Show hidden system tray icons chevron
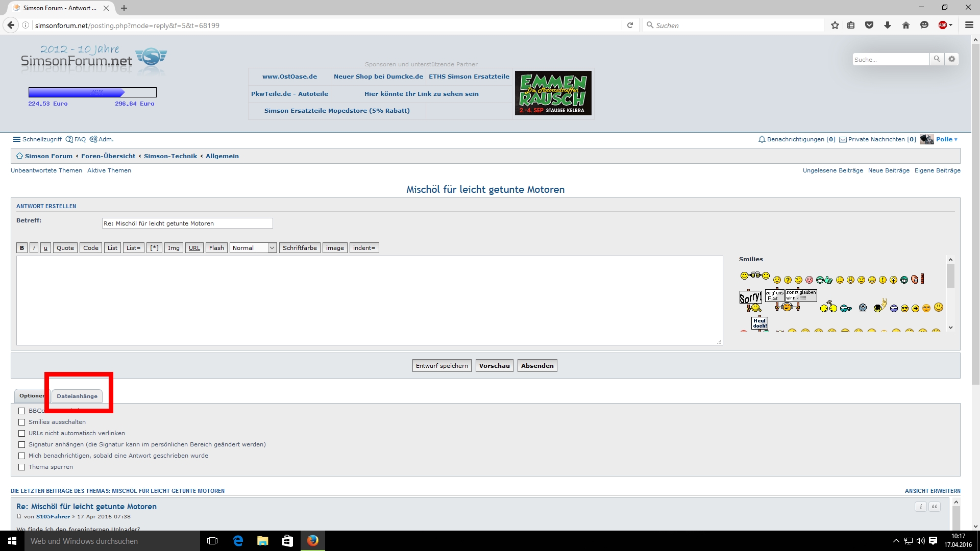980x551 pixels. click(896, 541)
